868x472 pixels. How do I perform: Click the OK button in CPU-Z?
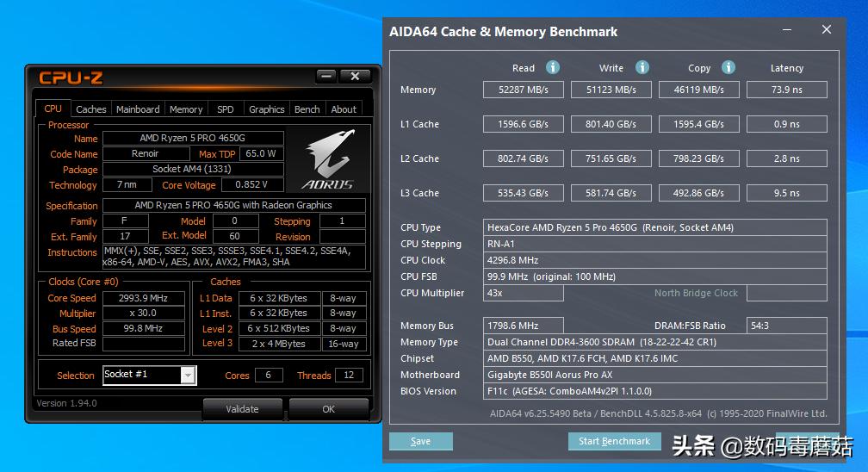point(328,409)
